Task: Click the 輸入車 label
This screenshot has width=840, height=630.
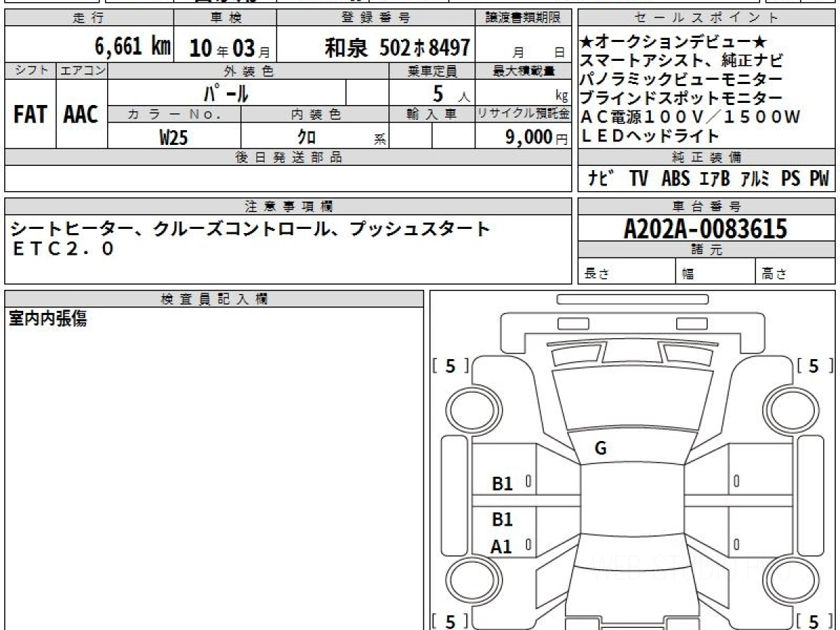Action: tap(432, 114)
